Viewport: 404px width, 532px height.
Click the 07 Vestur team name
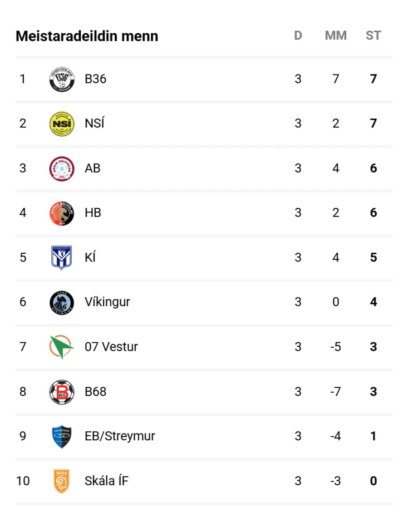point(111,347)
